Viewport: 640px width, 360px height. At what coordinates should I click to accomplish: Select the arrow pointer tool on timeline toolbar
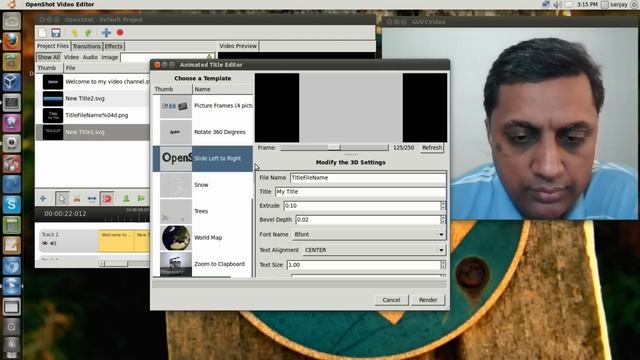62,199
